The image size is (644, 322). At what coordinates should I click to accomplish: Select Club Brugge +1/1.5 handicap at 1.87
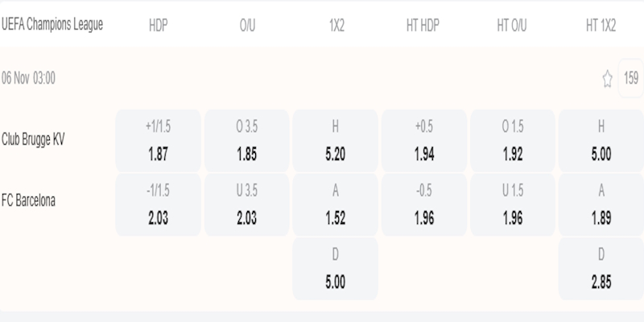coord(159,140)
